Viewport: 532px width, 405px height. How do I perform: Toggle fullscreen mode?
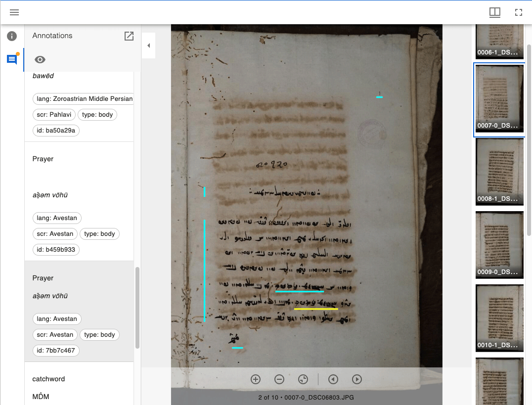click(519, 12)
